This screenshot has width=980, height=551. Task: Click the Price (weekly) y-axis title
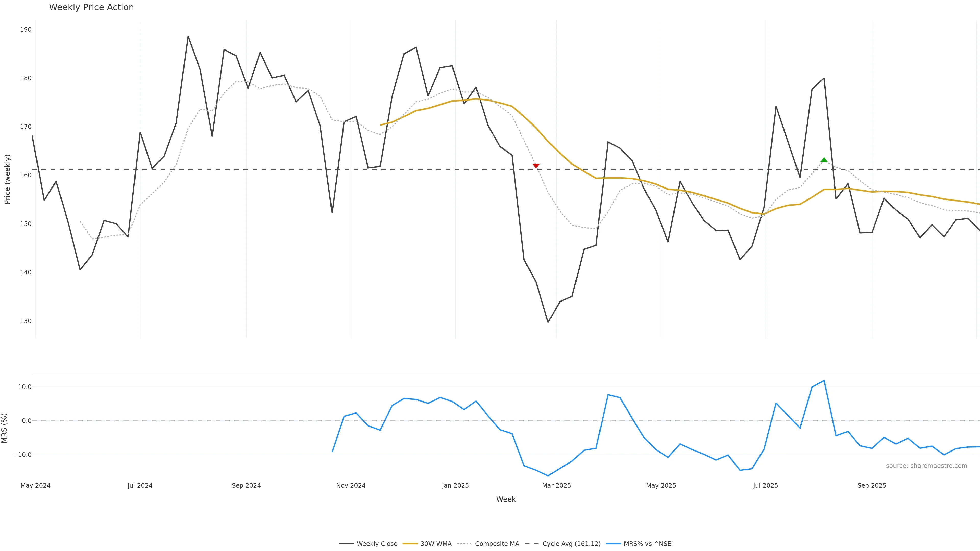pyautogui.click(x=8, y=179)
